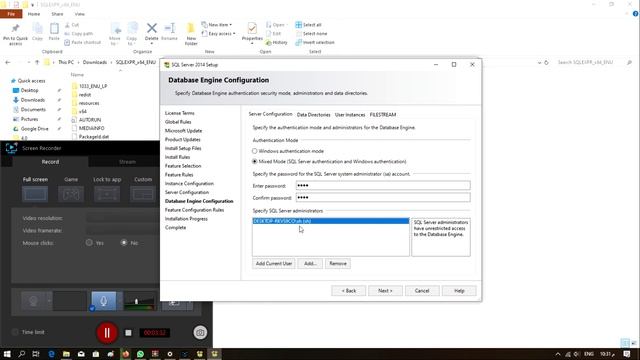Open Pictures in Quick access

tap(29, 119)
